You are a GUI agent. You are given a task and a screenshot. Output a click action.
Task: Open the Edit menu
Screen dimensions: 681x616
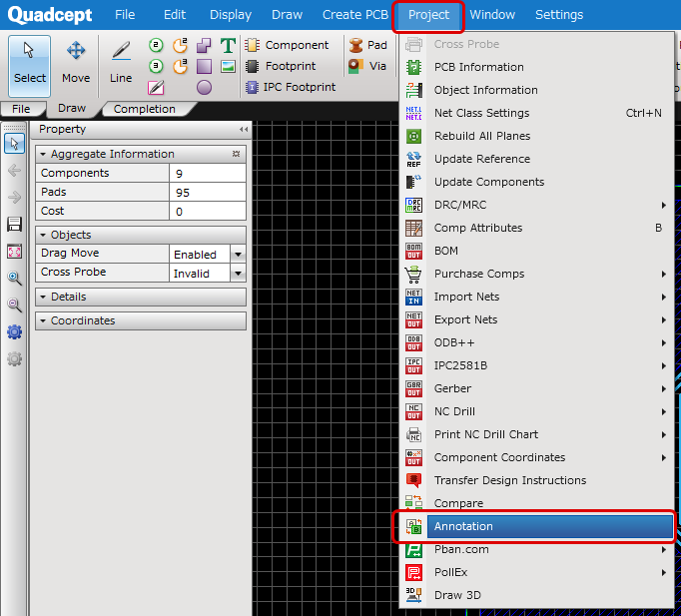tap(175, 15)
